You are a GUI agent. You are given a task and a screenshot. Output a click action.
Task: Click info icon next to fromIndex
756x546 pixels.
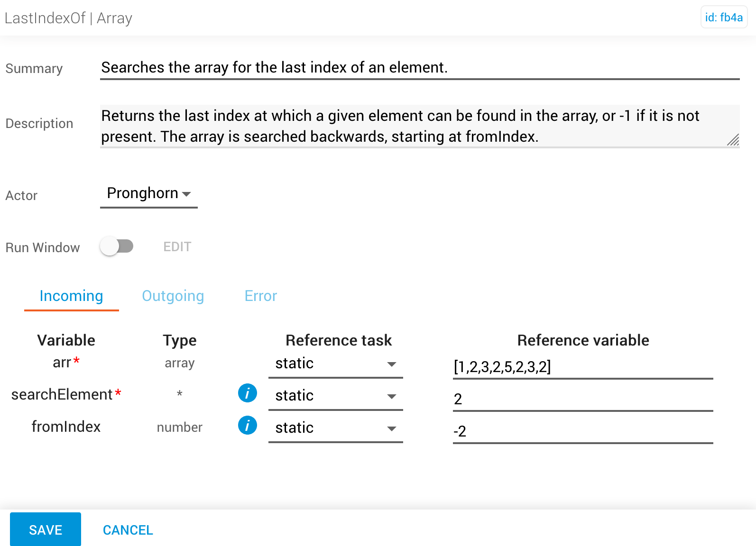(248, 426)
